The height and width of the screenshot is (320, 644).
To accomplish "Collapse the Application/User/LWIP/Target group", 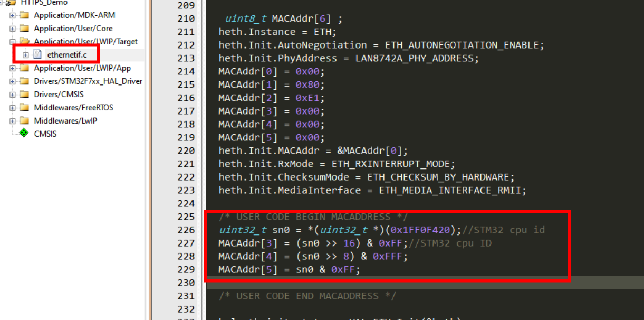I will pyautogui.click(x=13, y=42).
